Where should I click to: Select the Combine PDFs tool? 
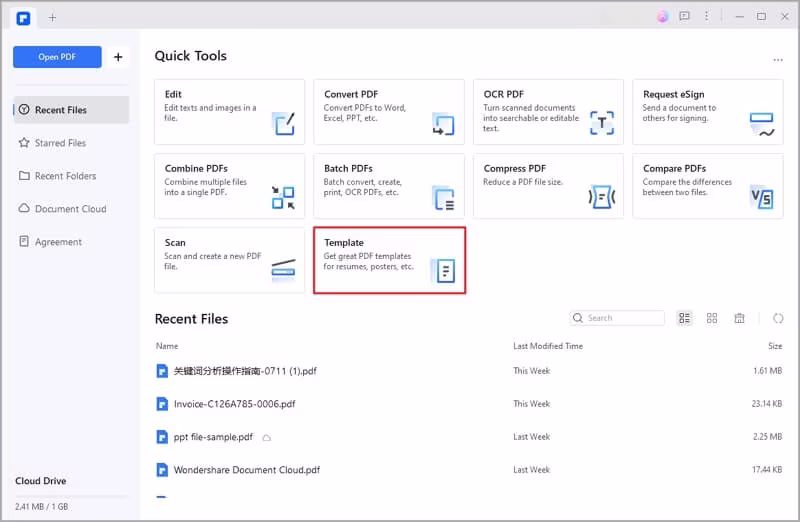tap(229, 186)
